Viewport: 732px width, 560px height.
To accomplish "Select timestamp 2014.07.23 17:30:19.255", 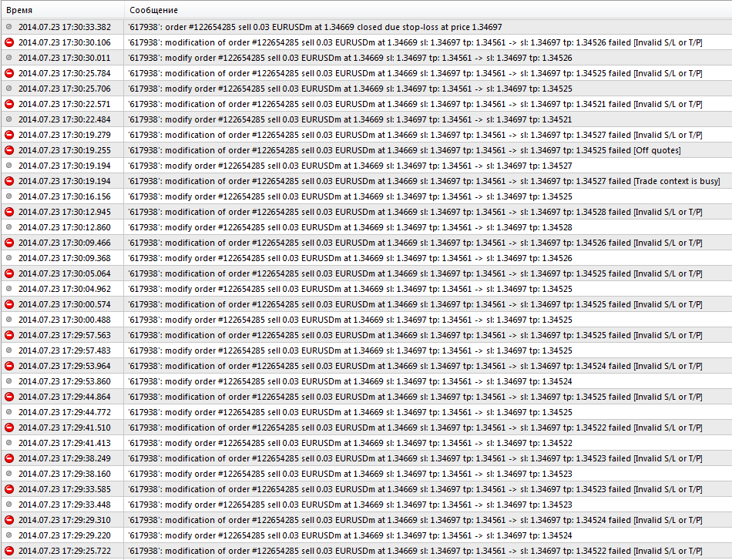I will click(x=65, y=150).
